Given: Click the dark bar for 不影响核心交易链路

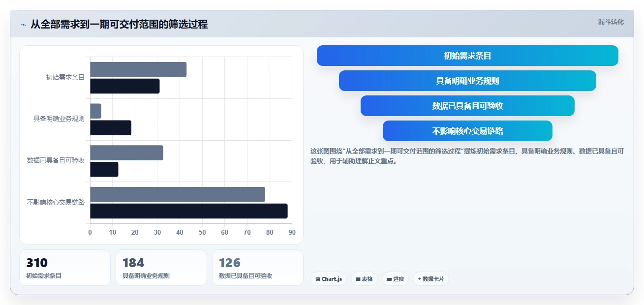Looking at the screenshot, I should point(189,211).
